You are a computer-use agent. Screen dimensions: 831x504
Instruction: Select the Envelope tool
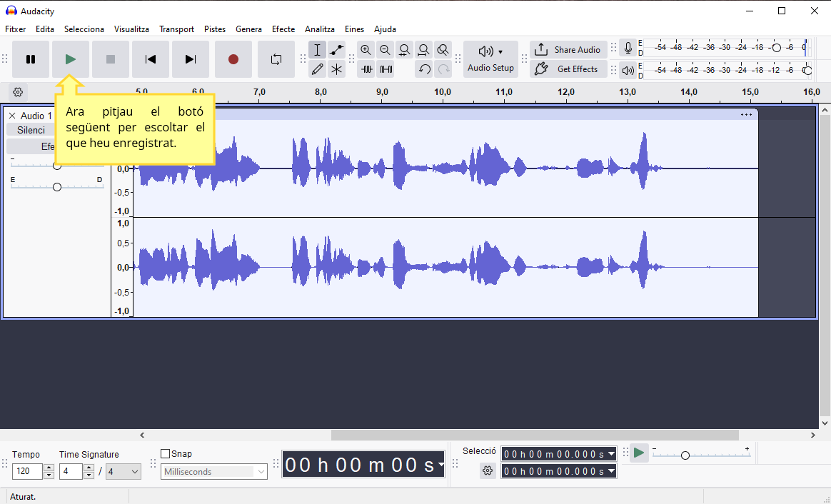pyautogui.click(x=336, y=51)
